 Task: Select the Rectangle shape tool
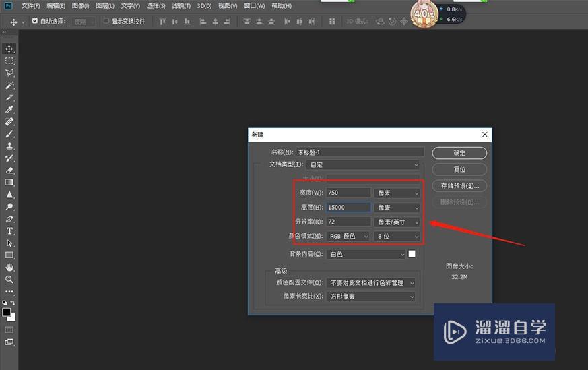[9, 255]
